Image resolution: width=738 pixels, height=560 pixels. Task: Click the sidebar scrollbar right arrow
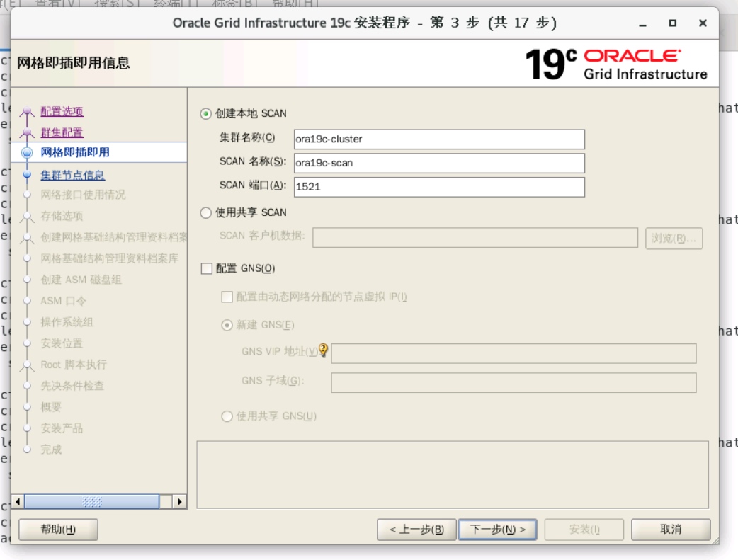(x=180, y=501)
